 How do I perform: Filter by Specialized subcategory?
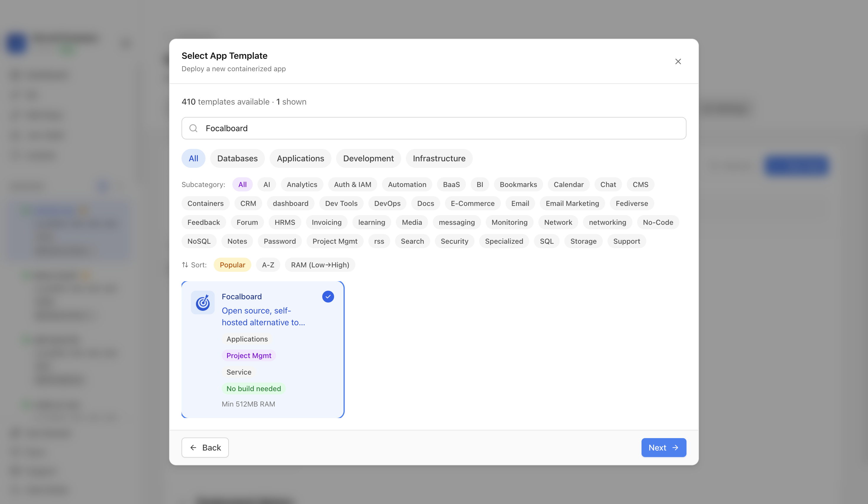(504, 241)
